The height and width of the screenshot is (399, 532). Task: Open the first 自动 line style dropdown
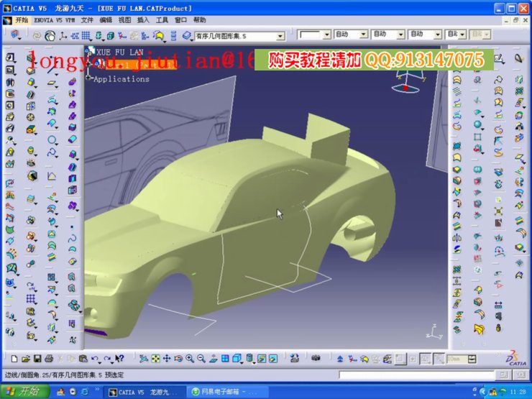click(363, 35)
